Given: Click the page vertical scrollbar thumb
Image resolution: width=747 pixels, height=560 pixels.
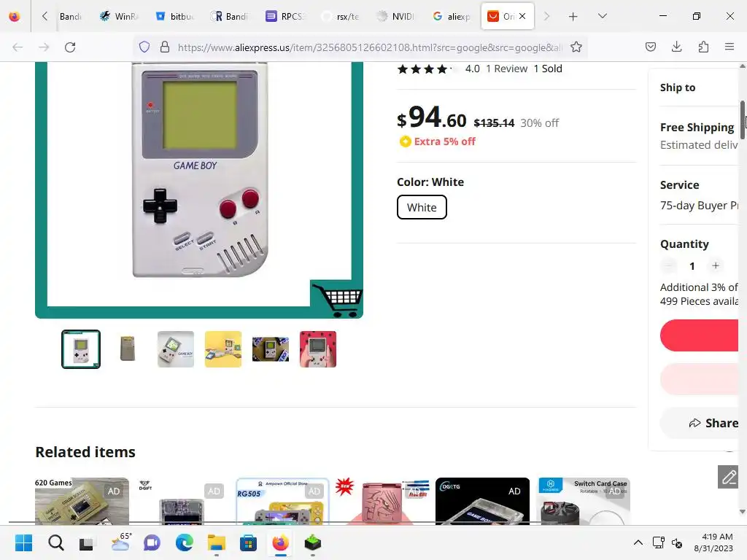Looking at the screenshot, I should point(743,120).
